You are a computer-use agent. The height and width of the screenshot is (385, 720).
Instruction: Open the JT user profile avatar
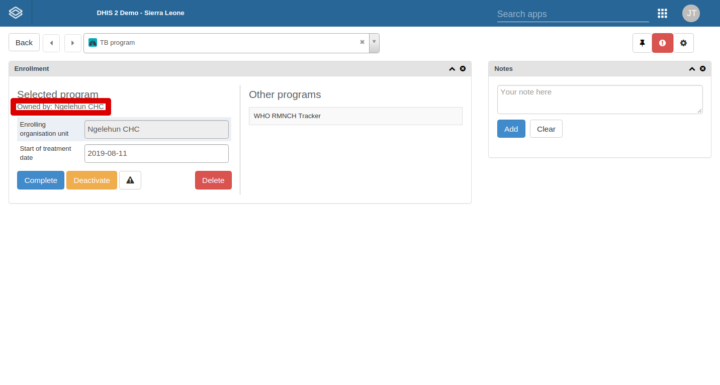coord(691,13)
